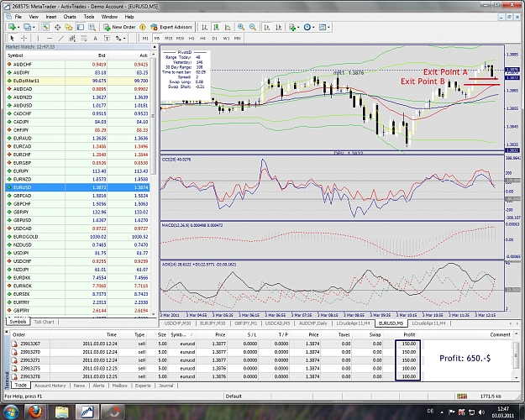
Task: Select EURUSD row in Market Watch
Action: click(77, 187)
